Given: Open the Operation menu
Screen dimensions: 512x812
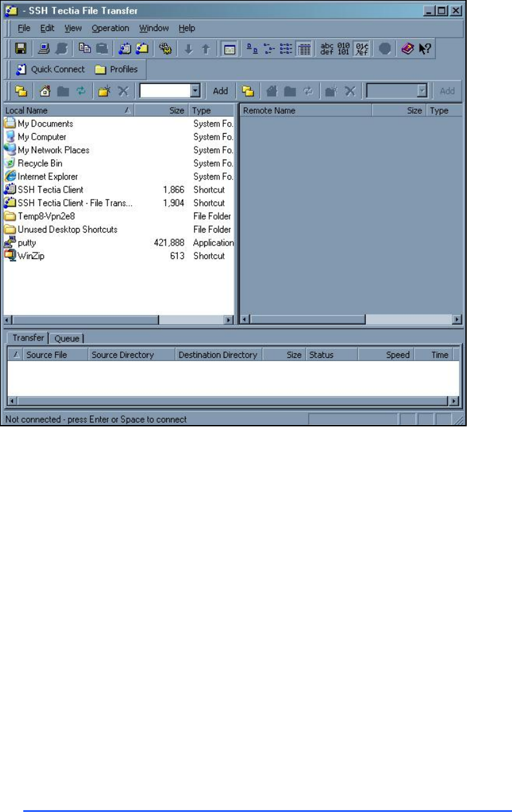Looking at the screenshot, I should [x=111, y=28].
